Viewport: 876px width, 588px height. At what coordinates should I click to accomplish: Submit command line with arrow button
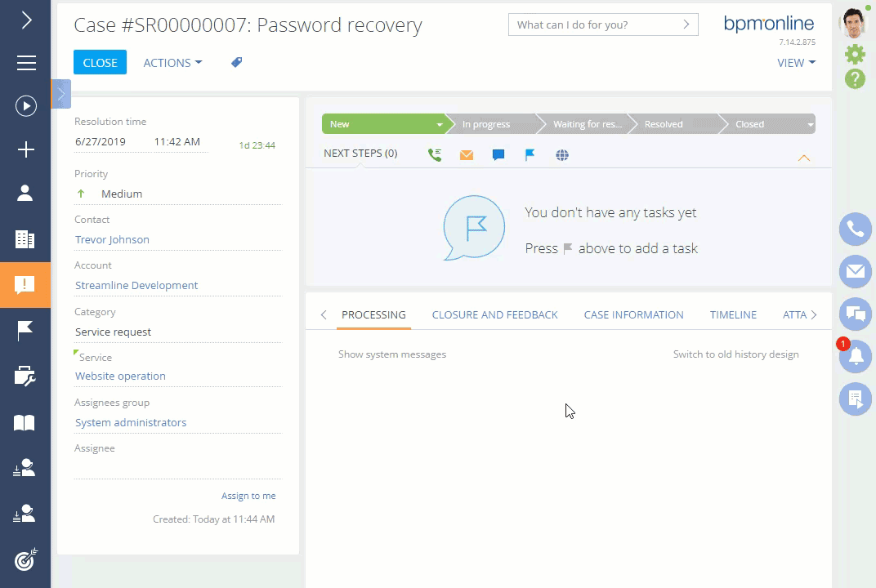tap(686, 24)
